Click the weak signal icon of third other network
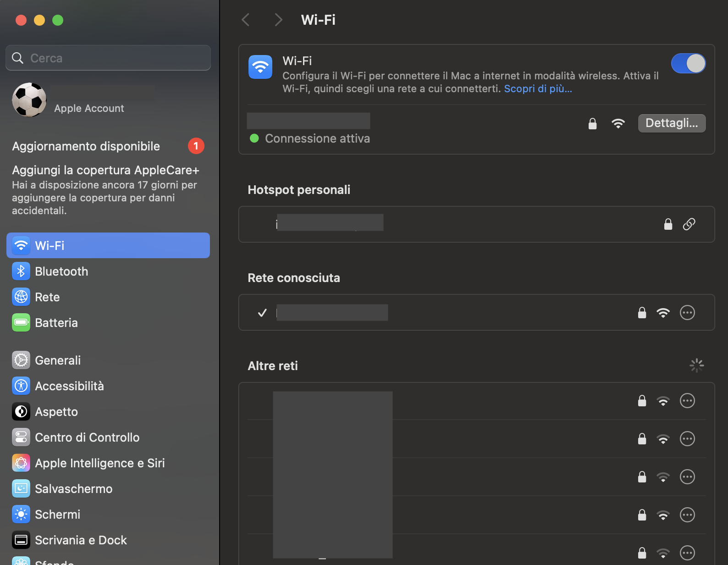The width and height of the screenshot is (728, 565). click(x=663, y=477)
